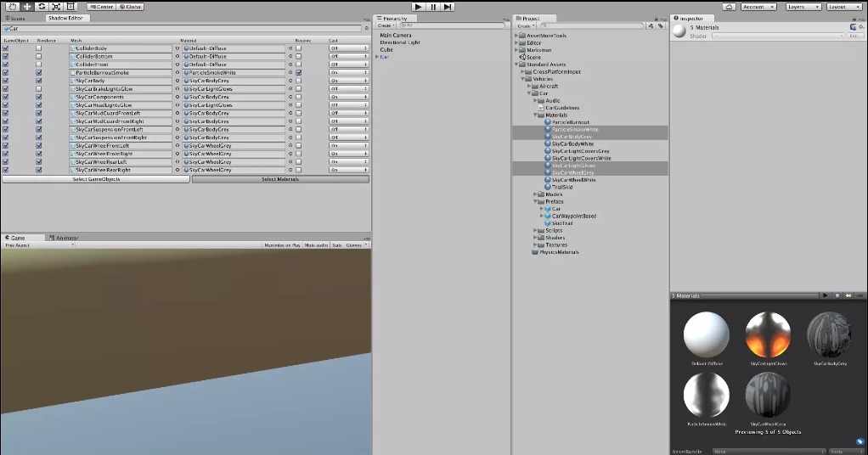The height and width of the screenshot is (455, 868).
Task: Switch to the Scene tab
Action: tap(16, 18)
